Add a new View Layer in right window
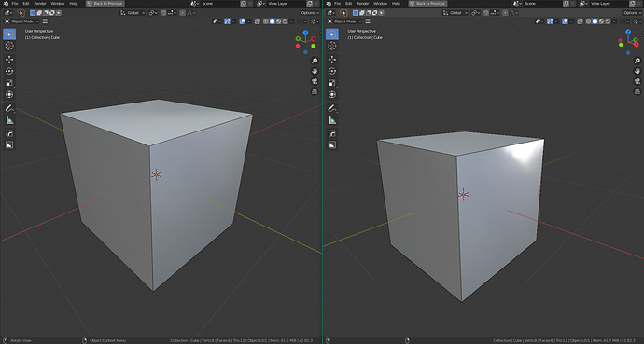 coord(633,4)
